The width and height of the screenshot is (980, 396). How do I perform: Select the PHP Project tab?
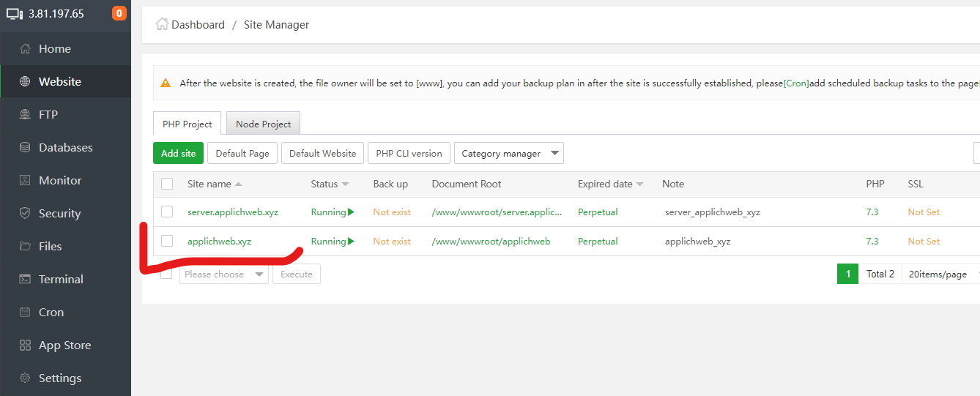(x=187, y=124)
